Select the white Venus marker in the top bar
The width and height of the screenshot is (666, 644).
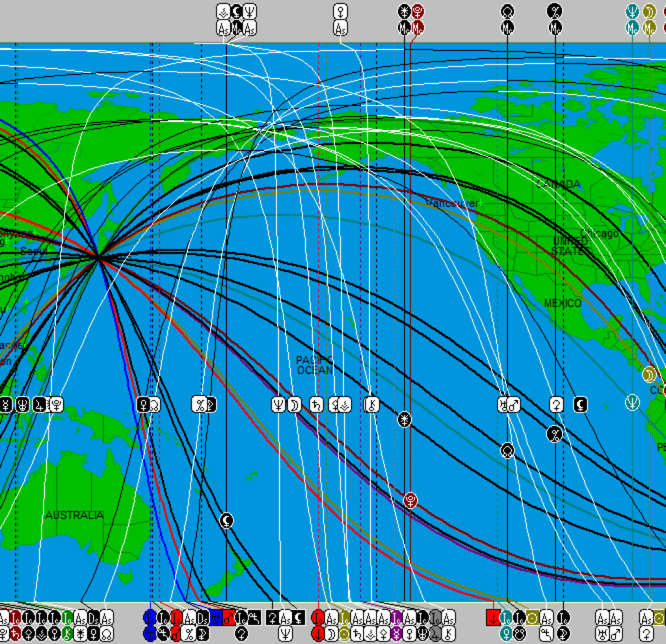point(340,12)
